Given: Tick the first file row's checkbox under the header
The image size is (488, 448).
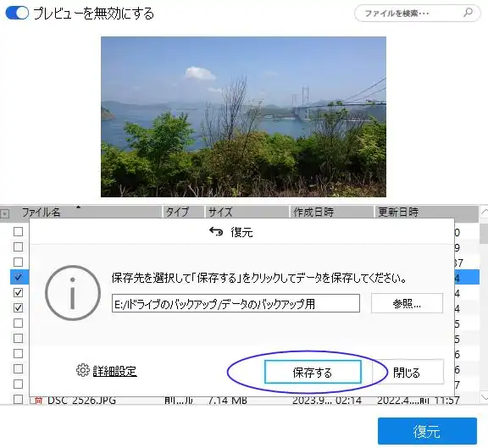Looking at the screenshot, I should coord(19,231).
